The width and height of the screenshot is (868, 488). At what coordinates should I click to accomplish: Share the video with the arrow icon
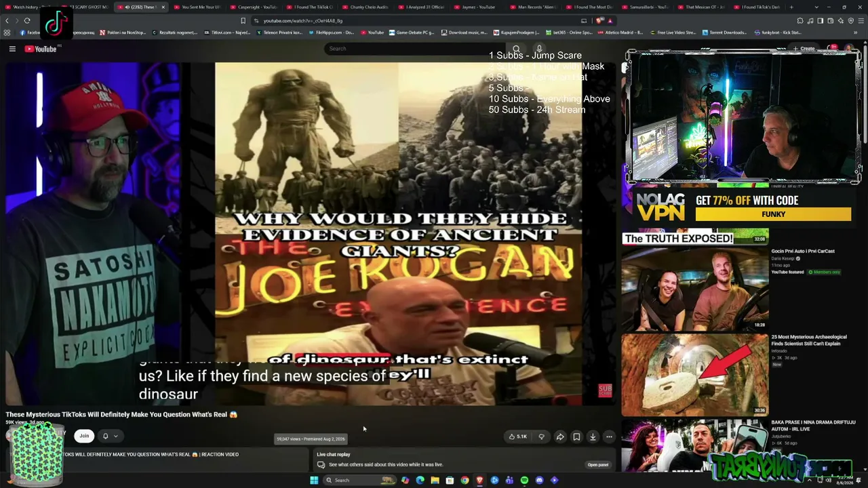point(560,436)
